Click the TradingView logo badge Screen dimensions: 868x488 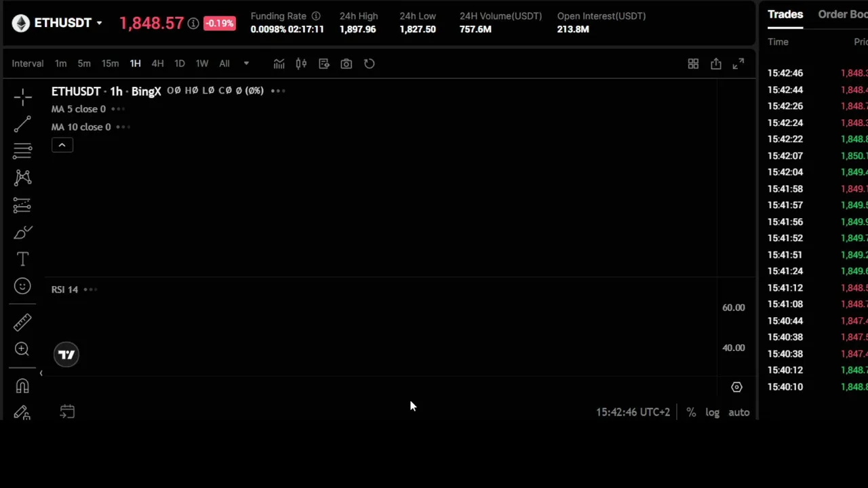[66, 354]
